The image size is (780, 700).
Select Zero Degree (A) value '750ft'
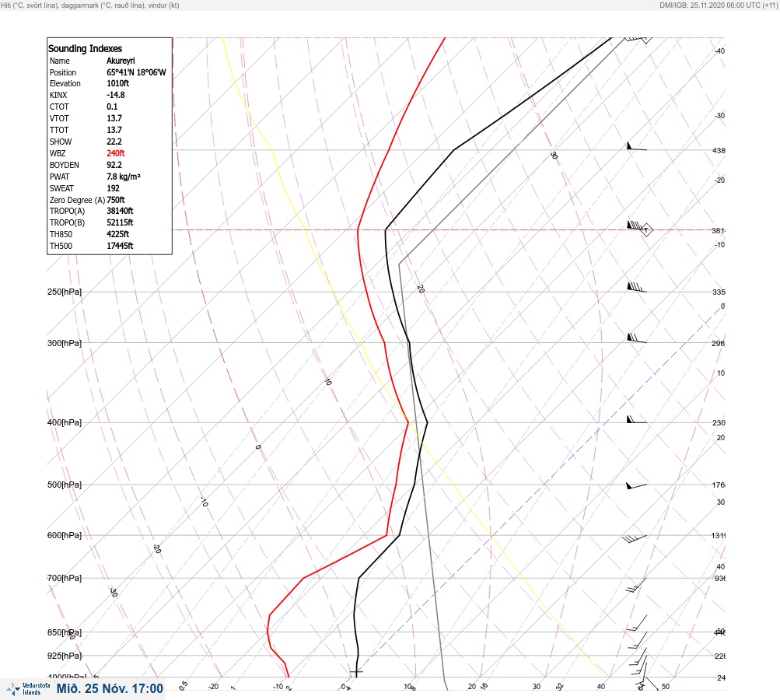click(116, 200)
